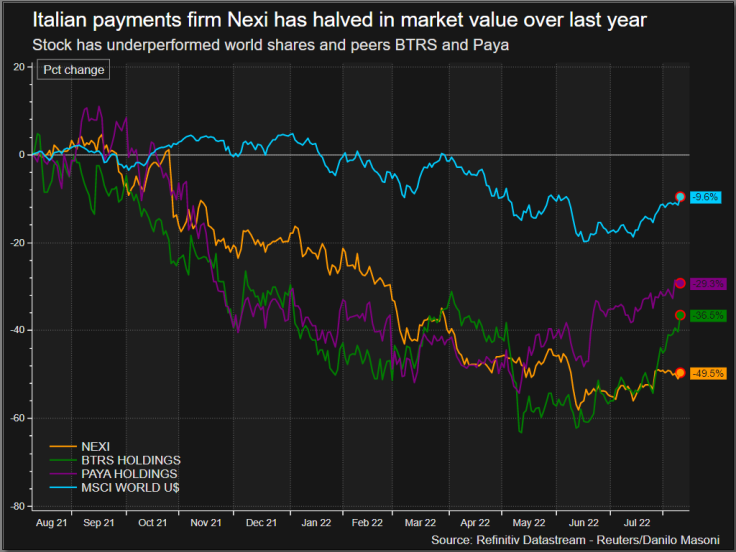
Task: Click the BTRS HOLDINGS legend entry
Action: click(x=115, y=460)
